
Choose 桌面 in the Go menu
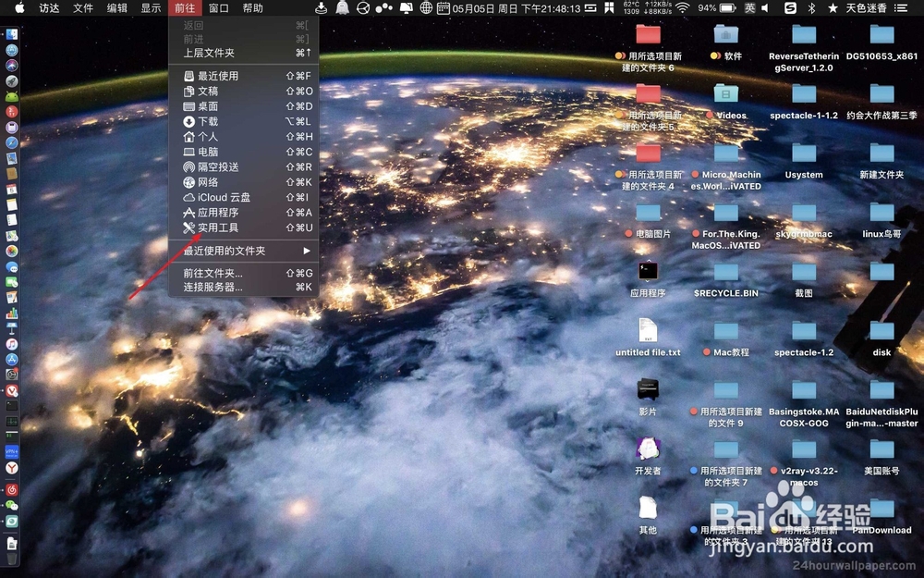pyautogui.click(x=243, y=106)
